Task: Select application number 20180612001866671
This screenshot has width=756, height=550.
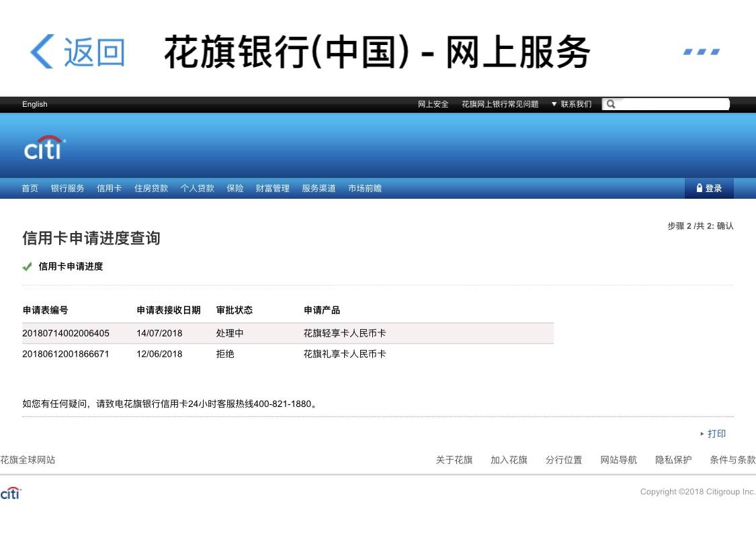Action: point(66,354)
